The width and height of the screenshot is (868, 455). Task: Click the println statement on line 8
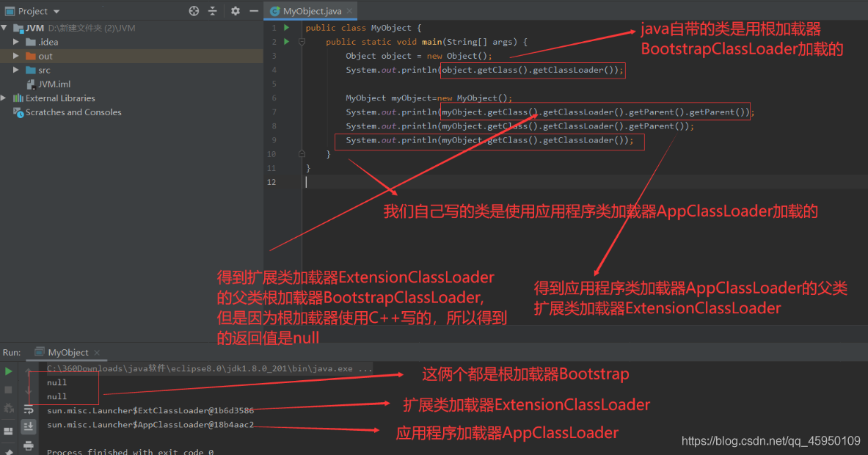(x=519, y=126)
